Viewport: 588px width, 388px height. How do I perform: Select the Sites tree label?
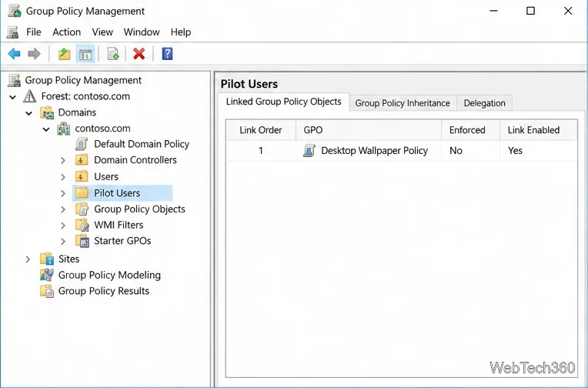point(68,259)
